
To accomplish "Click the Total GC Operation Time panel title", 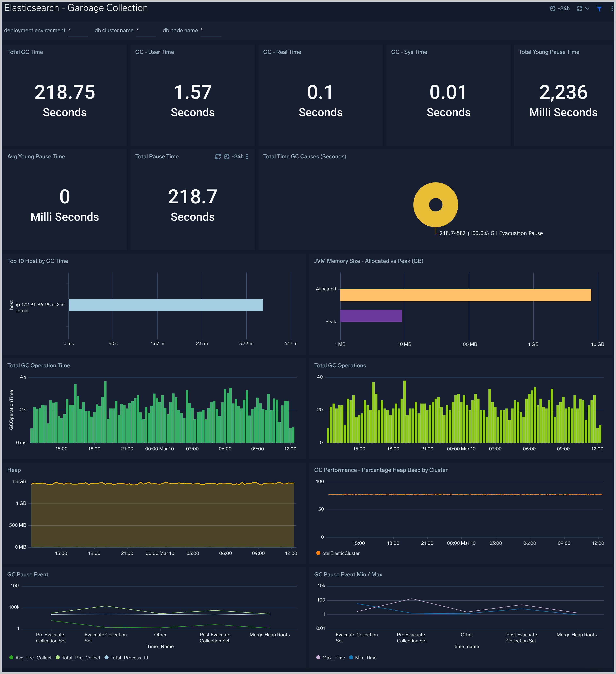I will pyautogui.click(x=39, y=366).
